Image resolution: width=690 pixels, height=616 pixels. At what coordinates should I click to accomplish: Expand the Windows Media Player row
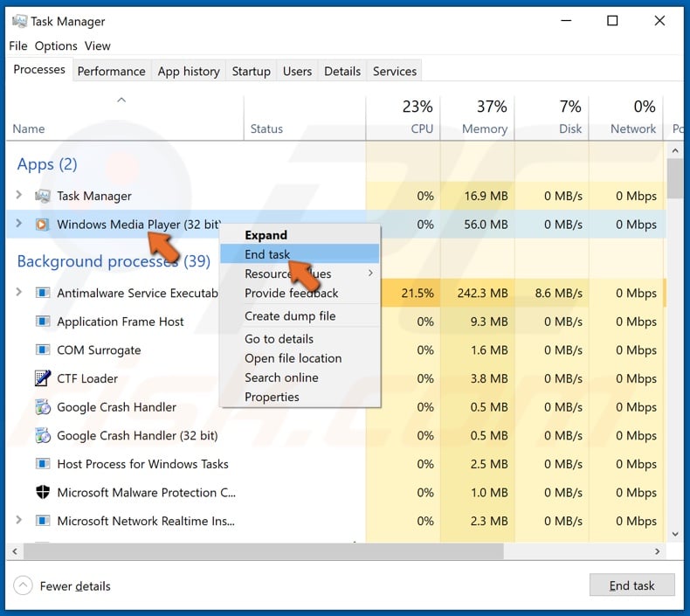18,223
